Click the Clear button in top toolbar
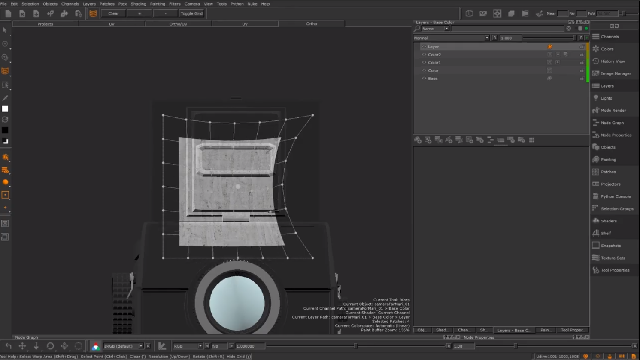Viewport: 640px width, 360px height. click(113, 13)
